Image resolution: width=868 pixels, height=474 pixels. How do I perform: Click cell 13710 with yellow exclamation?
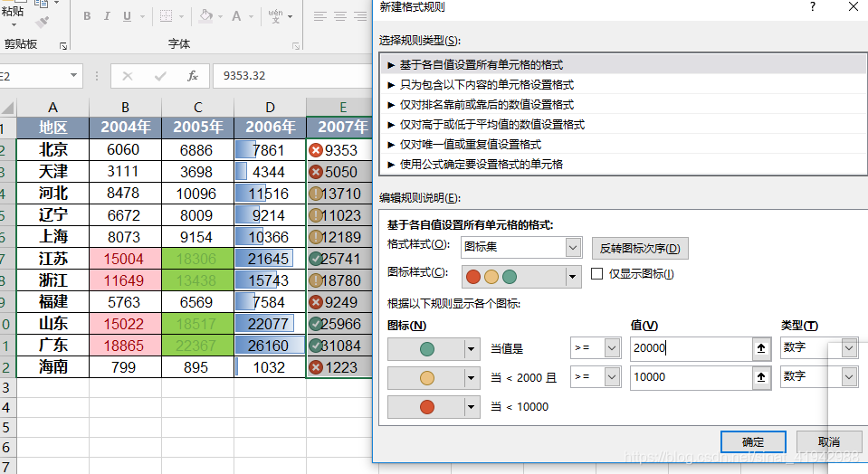click(339, 194)
